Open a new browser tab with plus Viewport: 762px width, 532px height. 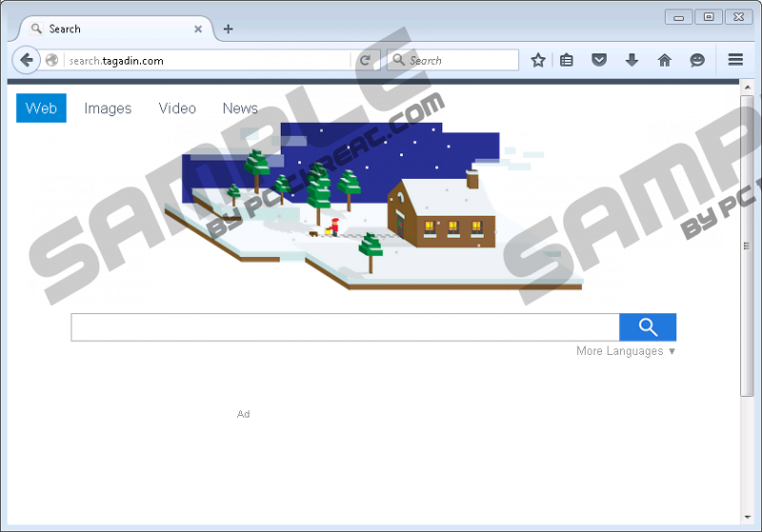click(x=228, y=29)
